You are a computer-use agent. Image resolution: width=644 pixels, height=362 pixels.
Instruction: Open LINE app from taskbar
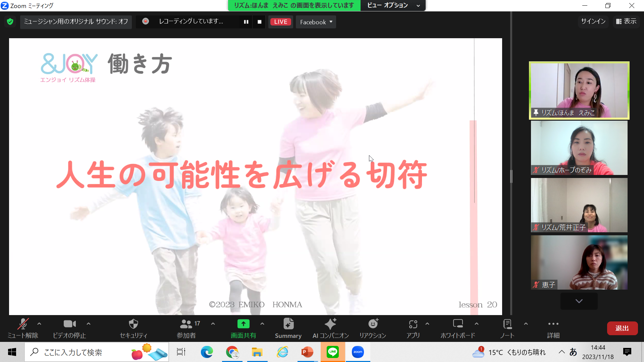(x=333, y=352)
